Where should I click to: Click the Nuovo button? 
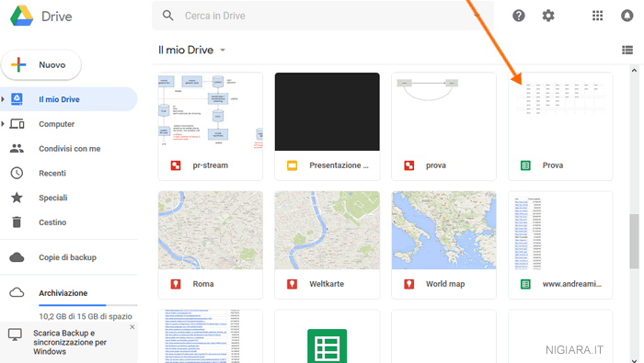[41, 65]
